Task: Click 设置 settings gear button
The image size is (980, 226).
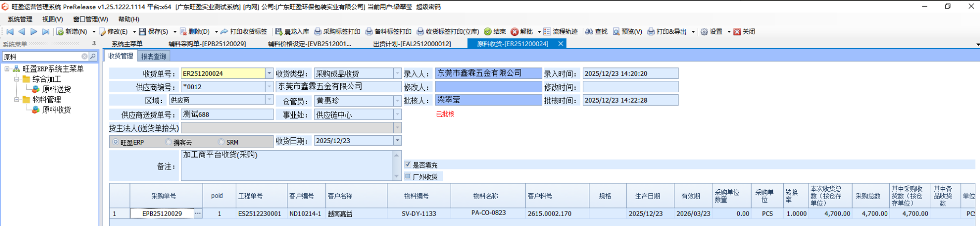Action: tap(712, 32)
